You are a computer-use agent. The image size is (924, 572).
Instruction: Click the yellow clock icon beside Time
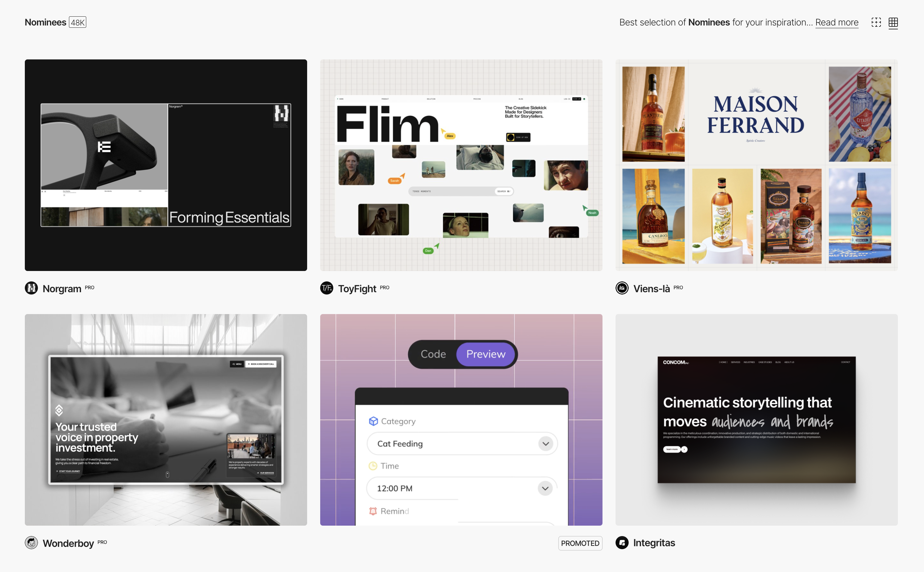pyautogui.click(x=373, y=466)
